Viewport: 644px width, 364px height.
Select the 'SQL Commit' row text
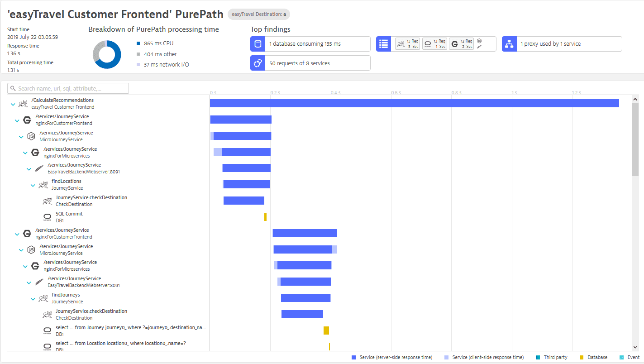click(x=69, y=214)
